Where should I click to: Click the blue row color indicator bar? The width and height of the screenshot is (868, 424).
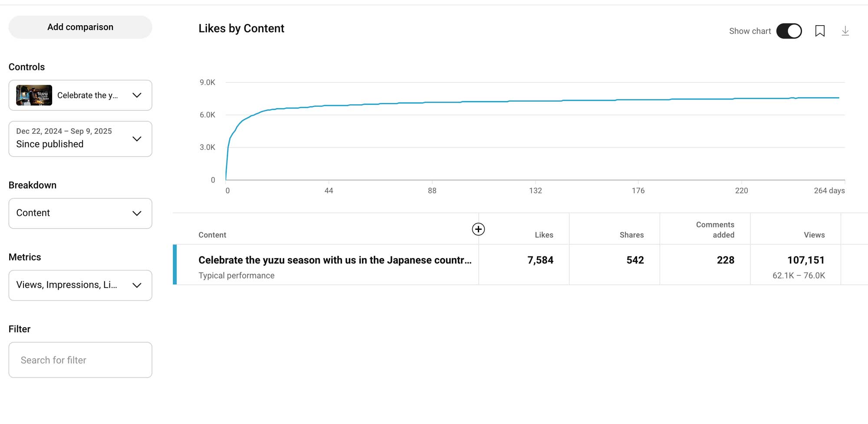[175, 265]
